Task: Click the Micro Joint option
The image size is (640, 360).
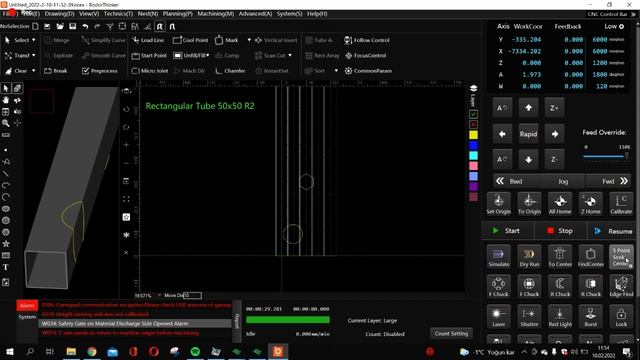Action: point(149,71)
